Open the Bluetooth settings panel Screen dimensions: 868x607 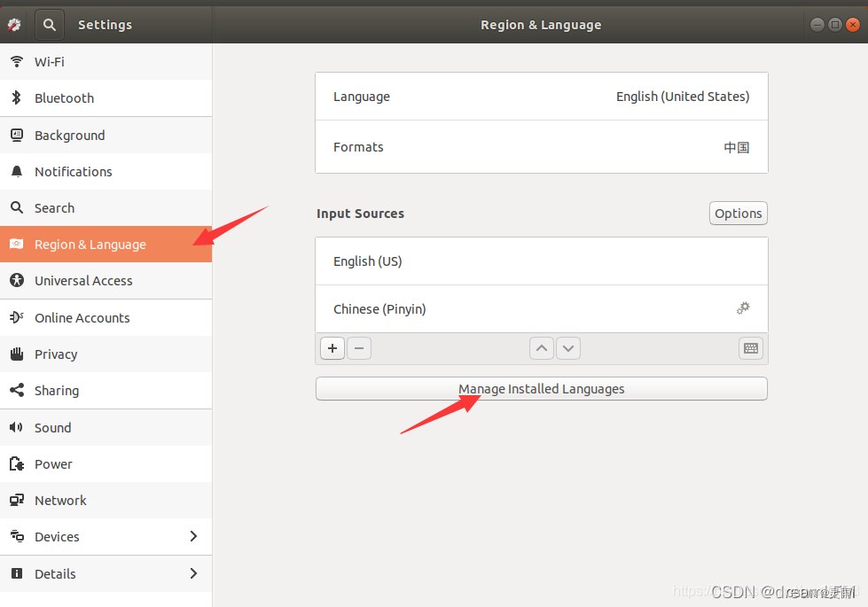pyautogui.click(x=106, y=98)
